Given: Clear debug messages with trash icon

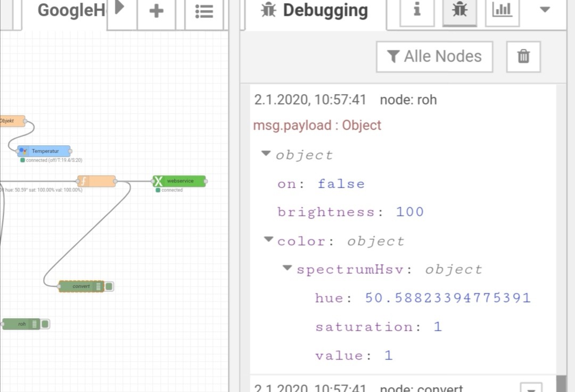Looking at the screenshot, I should point(523,57).
